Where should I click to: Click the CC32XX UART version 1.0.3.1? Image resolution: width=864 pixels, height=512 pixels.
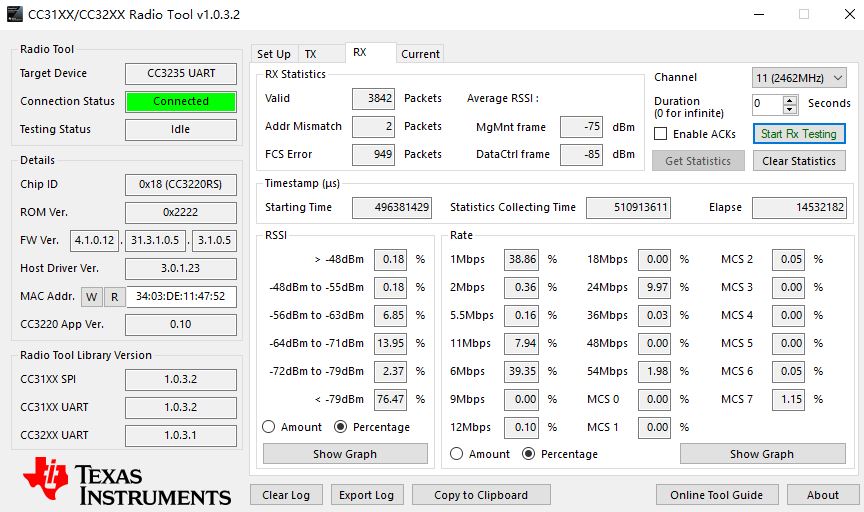point(181,435)
